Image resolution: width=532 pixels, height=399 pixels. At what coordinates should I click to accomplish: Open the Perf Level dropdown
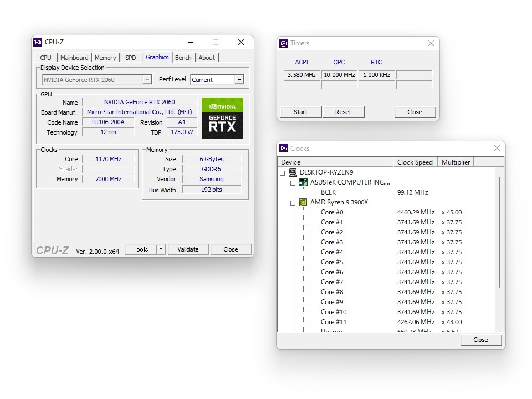(239, 80)
